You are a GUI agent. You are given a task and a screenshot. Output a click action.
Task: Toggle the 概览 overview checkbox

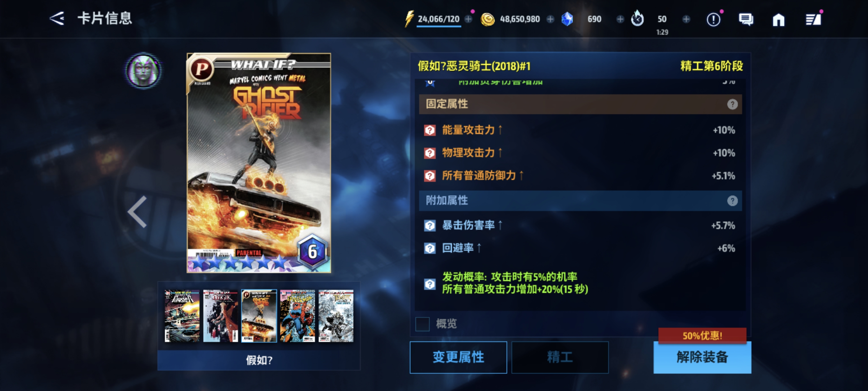point(422,324)
